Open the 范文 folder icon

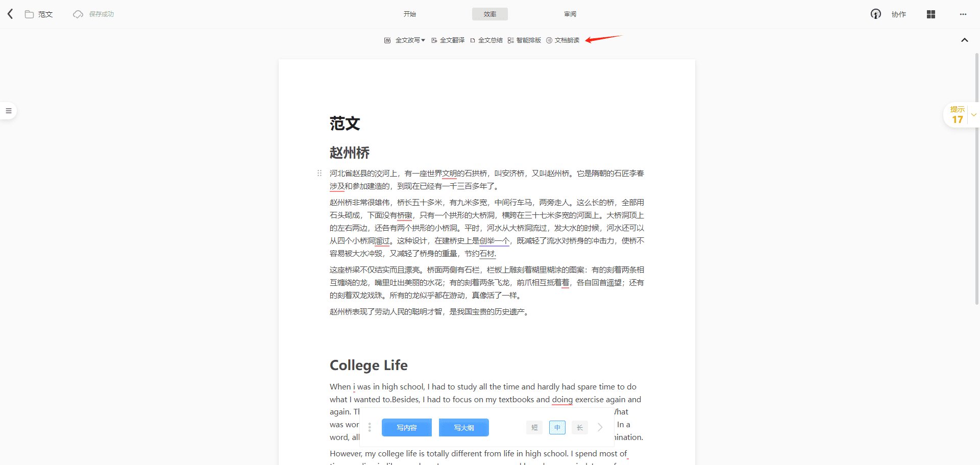(29, 14)
